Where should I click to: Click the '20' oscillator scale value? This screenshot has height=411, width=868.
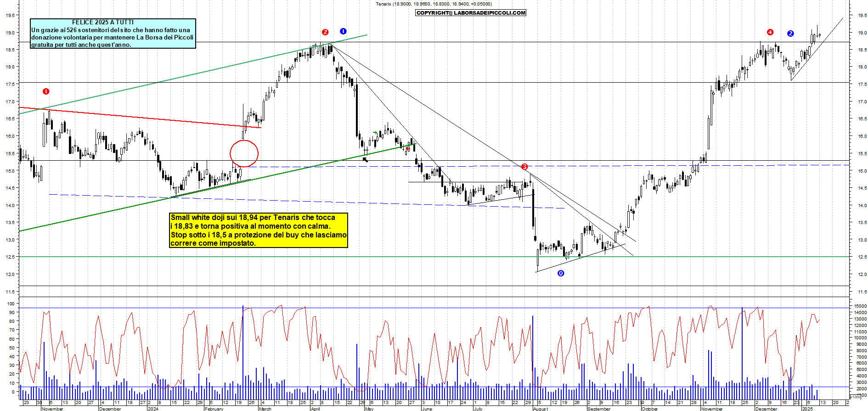point(12,374)
